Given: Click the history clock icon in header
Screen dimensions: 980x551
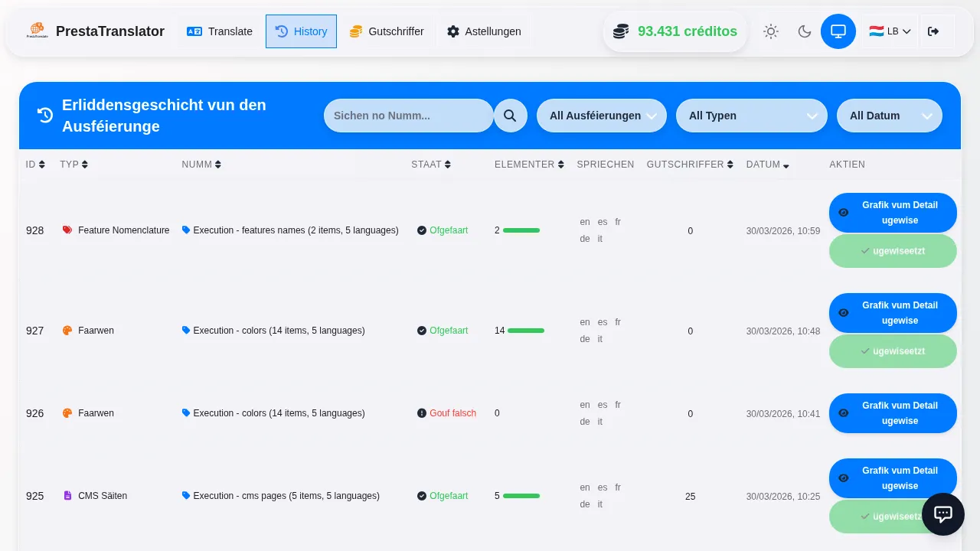Looking at the screenshot, I should click(45, 116).
